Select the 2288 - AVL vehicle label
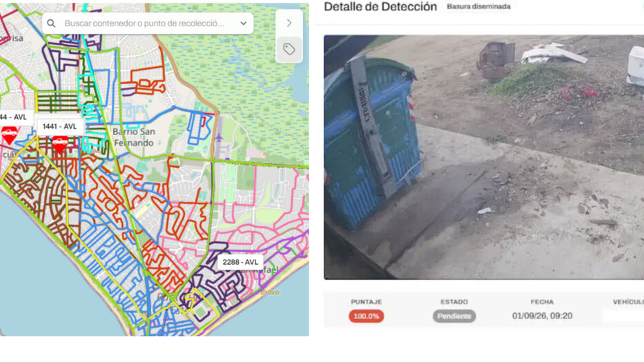 (x=240, y=262)
